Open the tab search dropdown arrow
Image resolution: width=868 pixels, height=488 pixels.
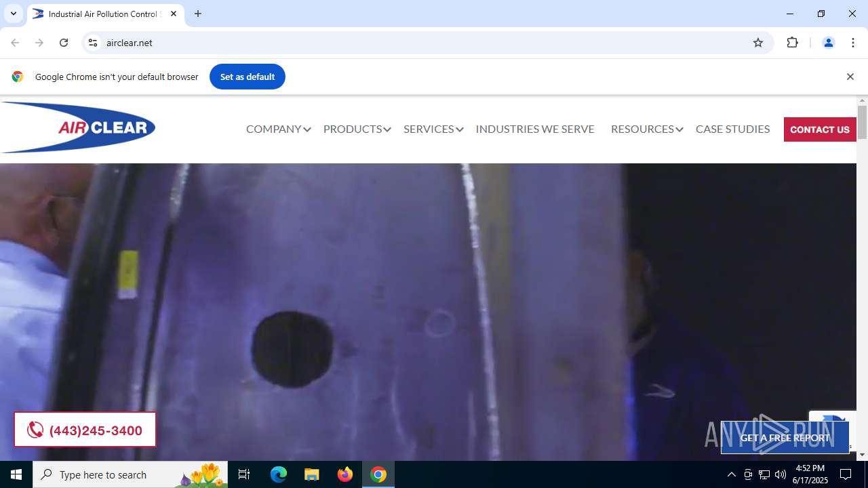pyautogui.click(x=13, y=14)
